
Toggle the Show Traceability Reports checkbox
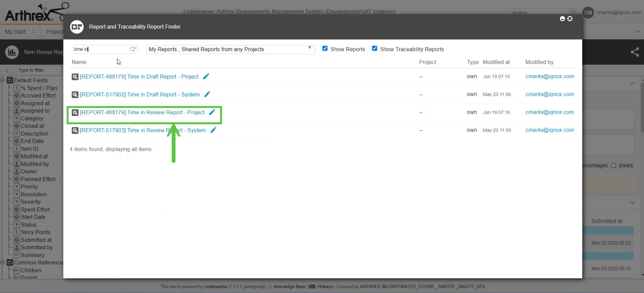375,49
